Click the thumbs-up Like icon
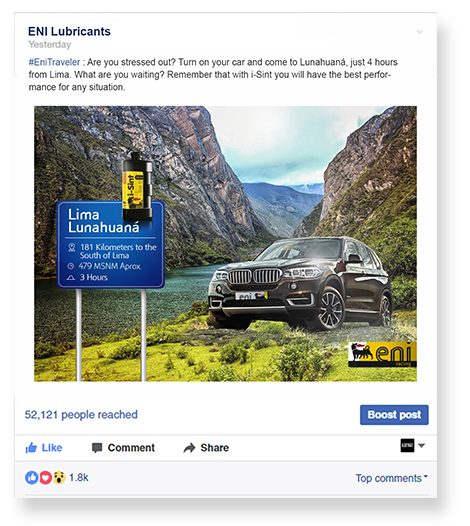 (31, 448)
